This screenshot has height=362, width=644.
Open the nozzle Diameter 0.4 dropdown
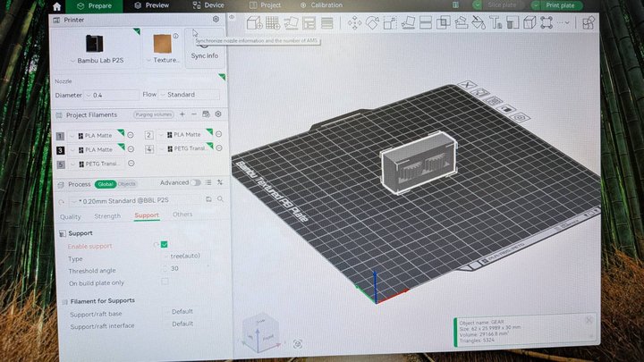[x=111, y=96]
